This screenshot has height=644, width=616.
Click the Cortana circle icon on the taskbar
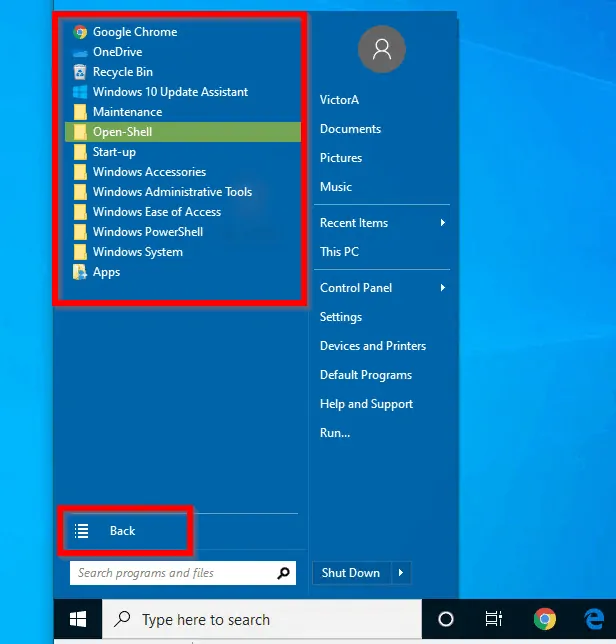[x=446, y=619]
